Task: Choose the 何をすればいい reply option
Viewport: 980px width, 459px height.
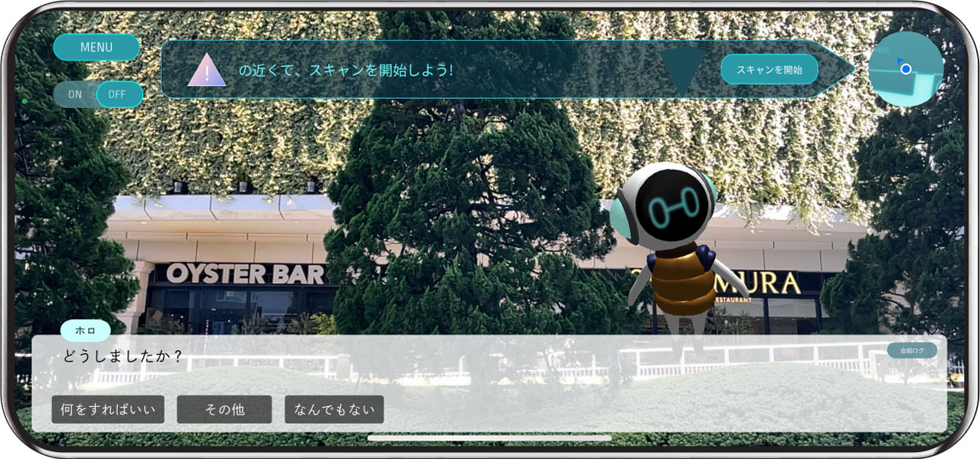Action: [x=108, y=409]
